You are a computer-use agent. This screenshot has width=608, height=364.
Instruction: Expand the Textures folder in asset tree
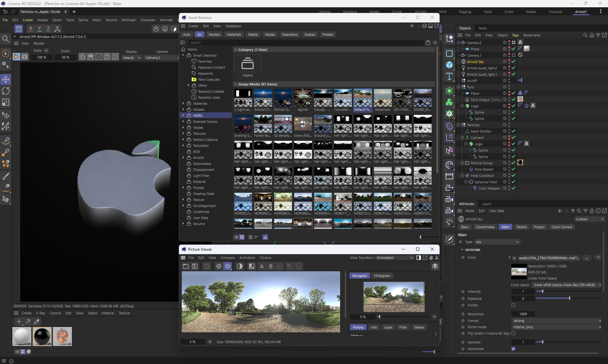point(183,134)
